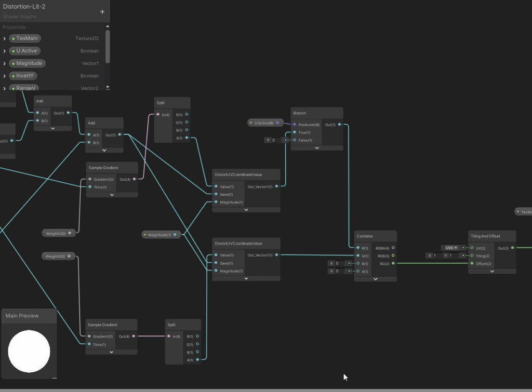The width and height of the screenshot is (532, 392).
Task: Select the InvertY property pill in blackboard
Action: (x=24, y=76)
